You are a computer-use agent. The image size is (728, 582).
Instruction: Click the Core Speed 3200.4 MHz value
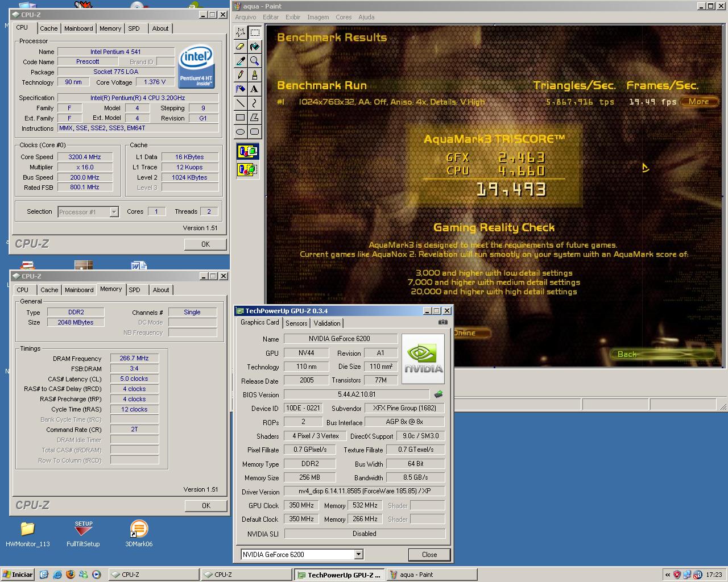(x=85, y=157)
